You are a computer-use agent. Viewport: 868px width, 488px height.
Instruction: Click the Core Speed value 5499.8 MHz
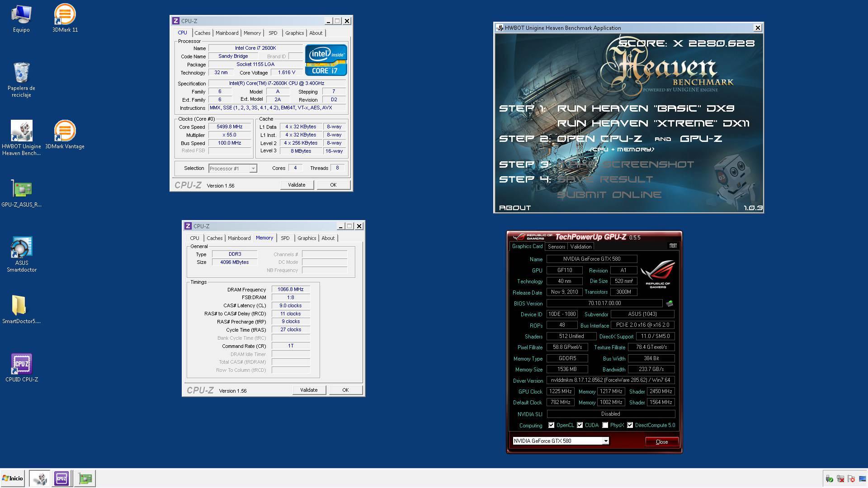click(x=230, y=127)
